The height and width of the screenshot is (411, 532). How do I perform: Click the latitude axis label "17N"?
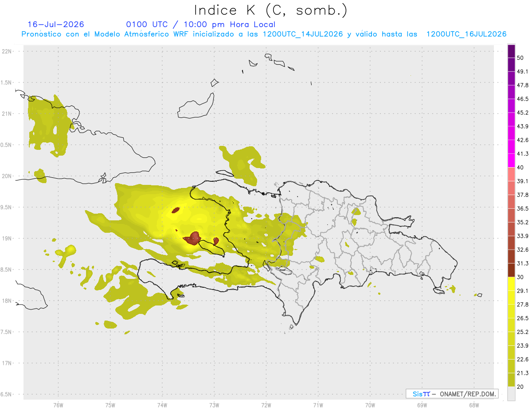tap(8, 363)
